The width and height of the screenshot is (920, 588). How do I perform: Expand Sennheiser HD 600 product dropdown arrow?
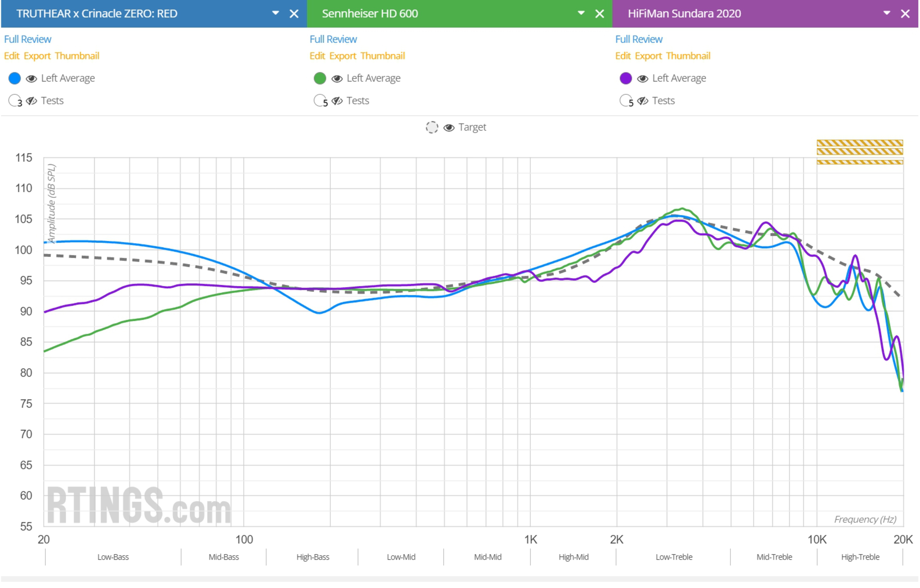[581, 13]
